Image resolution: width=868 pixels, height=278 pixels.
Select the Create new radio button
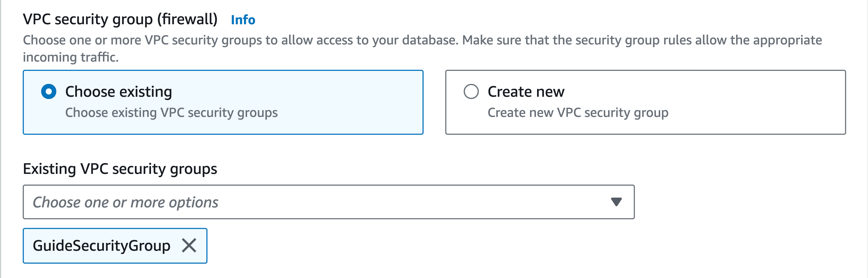[x=471, y=92]
